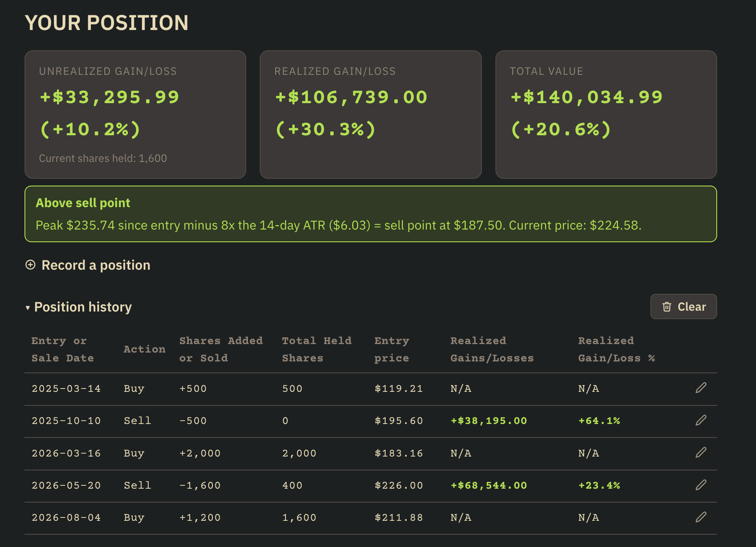756x547 pixels.
Task: Select the +$38,195.00 realized gain cell
Action: coord(489,421)
